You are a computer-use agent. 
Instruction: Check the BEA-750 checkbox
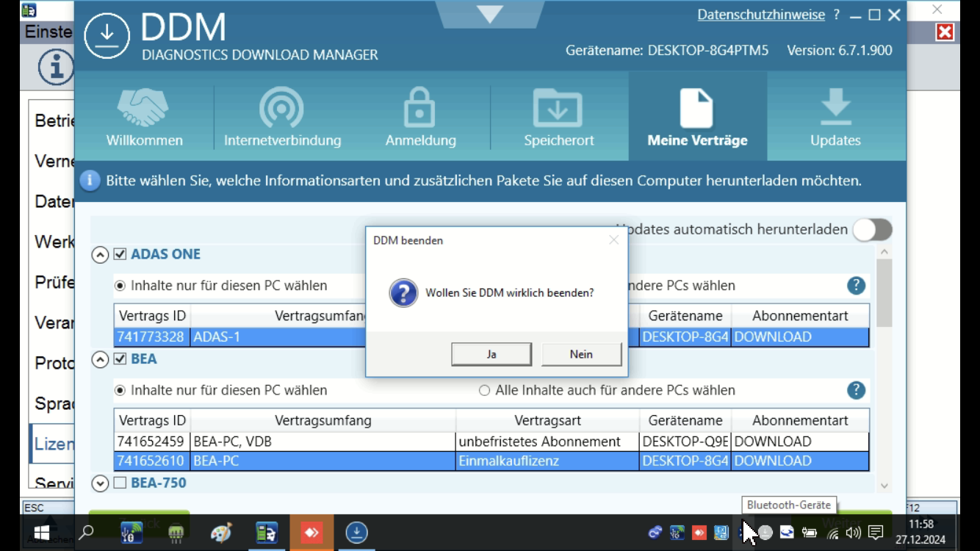120,483
